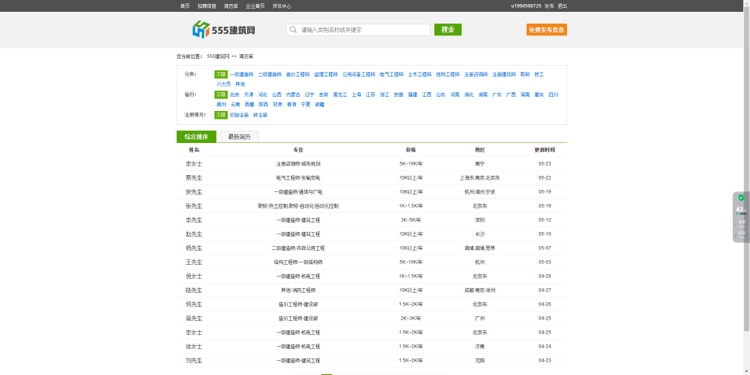Filter by province 江苏
The width and height of the screenshot is (750, 375).
(x=370, y=95)
